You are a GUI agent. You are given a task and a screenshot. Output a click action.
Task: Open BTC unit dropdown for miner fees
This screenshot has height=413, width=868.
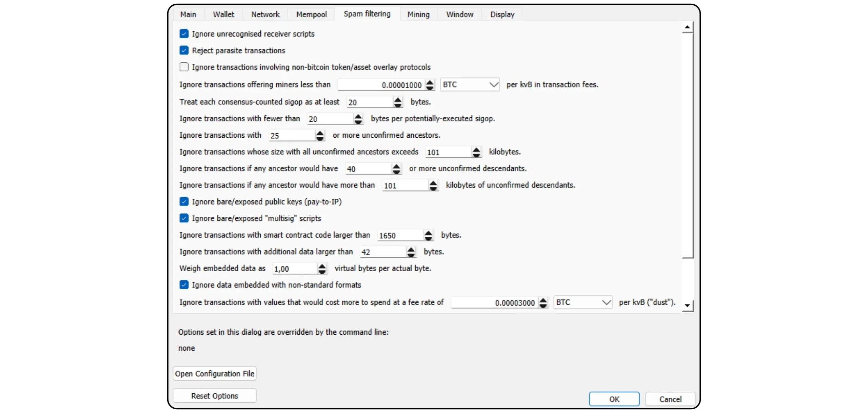[x=470, y=84]
